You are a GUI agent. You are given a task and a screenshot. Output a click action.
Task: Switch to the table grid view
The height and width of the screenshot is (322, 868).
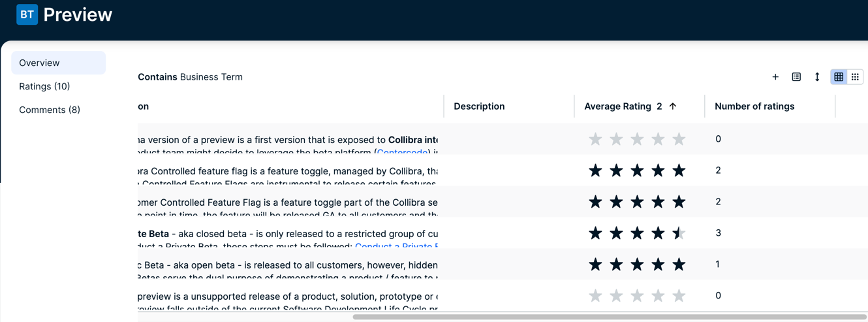coord(839,77)
